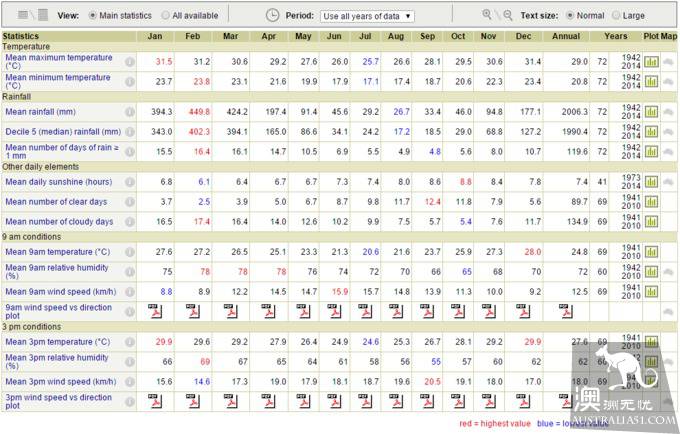This screenshot has height=434, width=680.
Task: Select lowest max temperature value 25.7
Action: [x=370, y=62]
